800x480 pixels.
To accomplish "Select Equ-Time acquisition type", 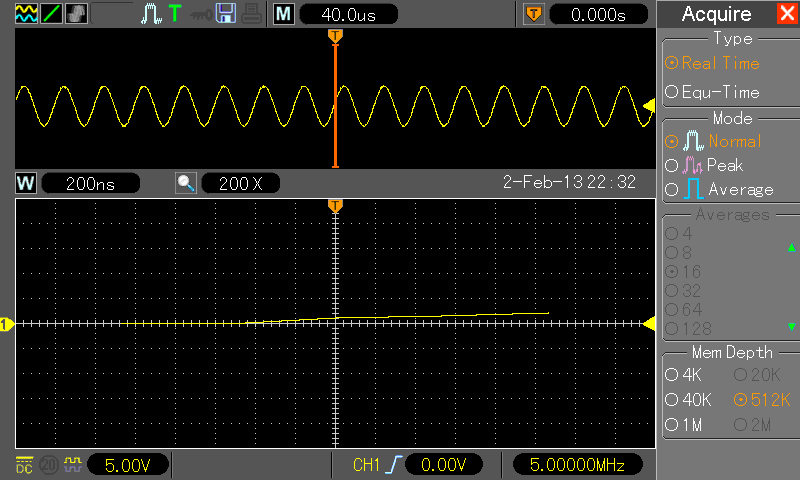I will pyautogui.click(x=712, y=92).
